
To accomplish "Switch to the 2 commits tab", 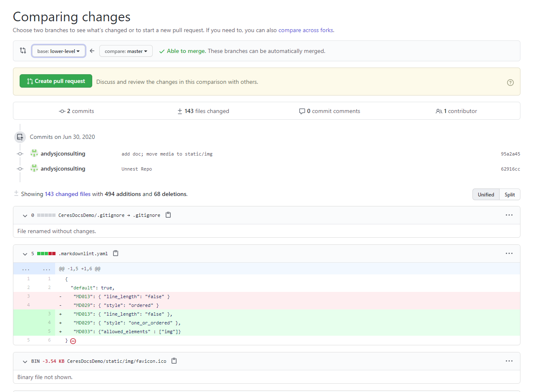I will (x=76, y=111).
